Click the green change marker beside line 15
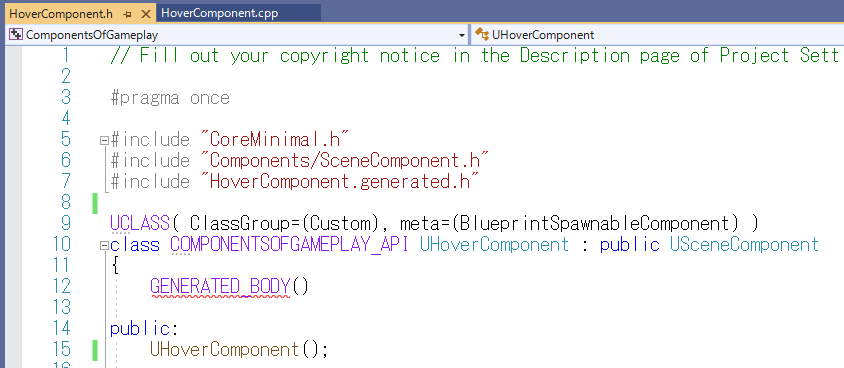The height and width of the screenshot is (368, 844). (x=95, y=350)
